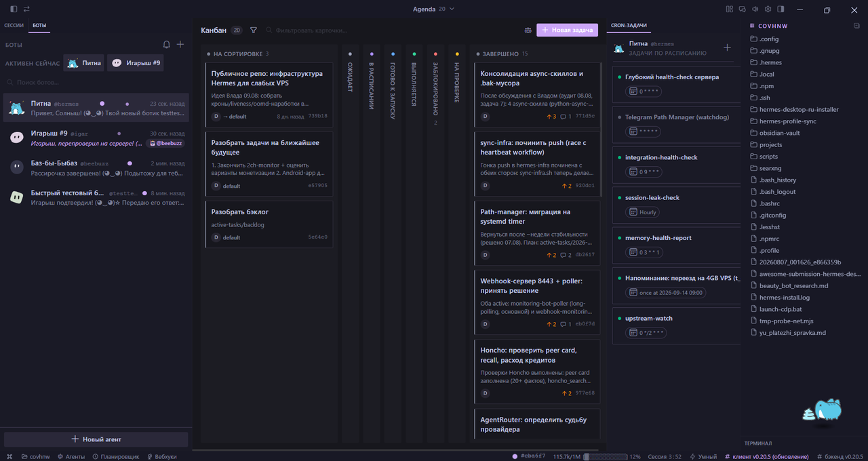
Task: Open Вебхуки in the status bar
Action: pyautogui.click(x=161, y=457)
